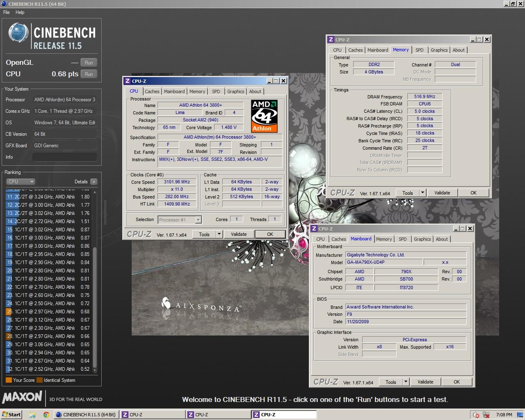Open the Help menu in Cinebench
525x420 pixels.
pos(20,12)
